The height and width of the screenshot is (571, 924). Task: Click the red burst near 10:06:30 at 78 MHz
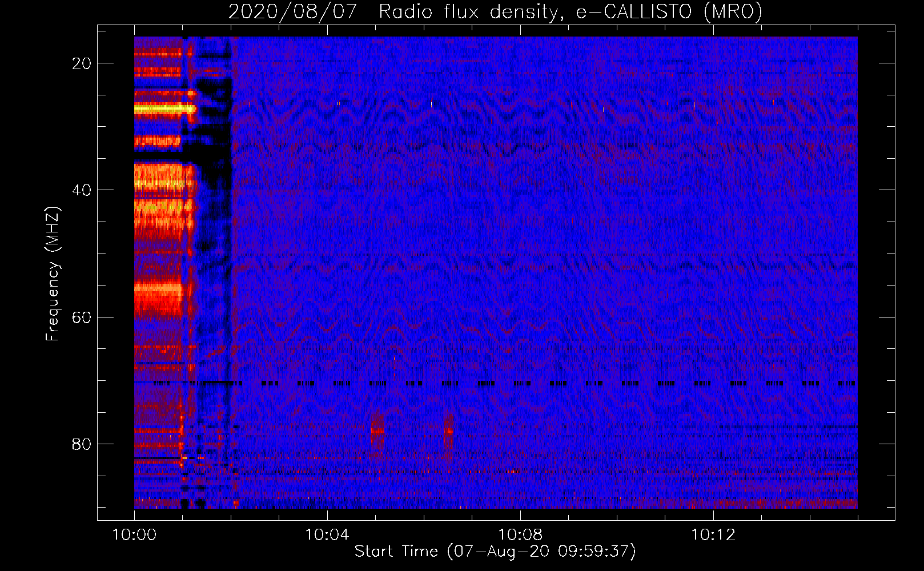coord(448,431)
